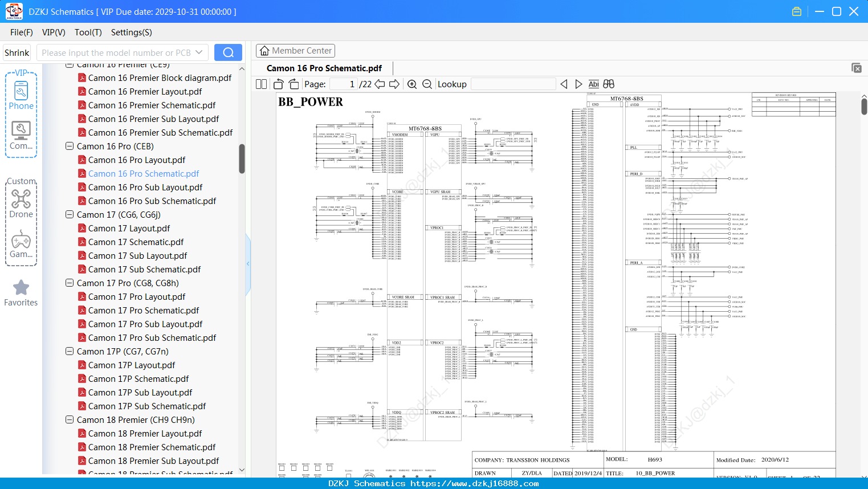The image size is (868, 489).
Task: Click the file tree scroll down arrow
Action: [242, 470]
